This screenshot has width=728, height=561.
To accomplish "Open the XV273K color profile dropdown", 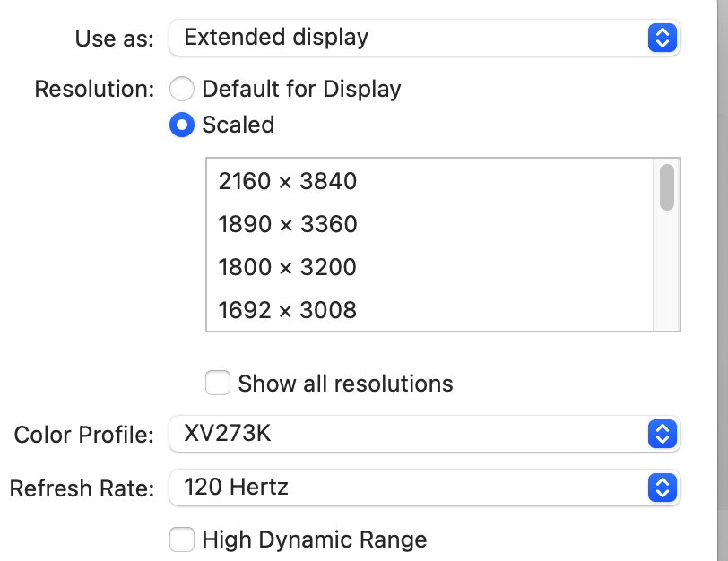I will tap(425, 434).
